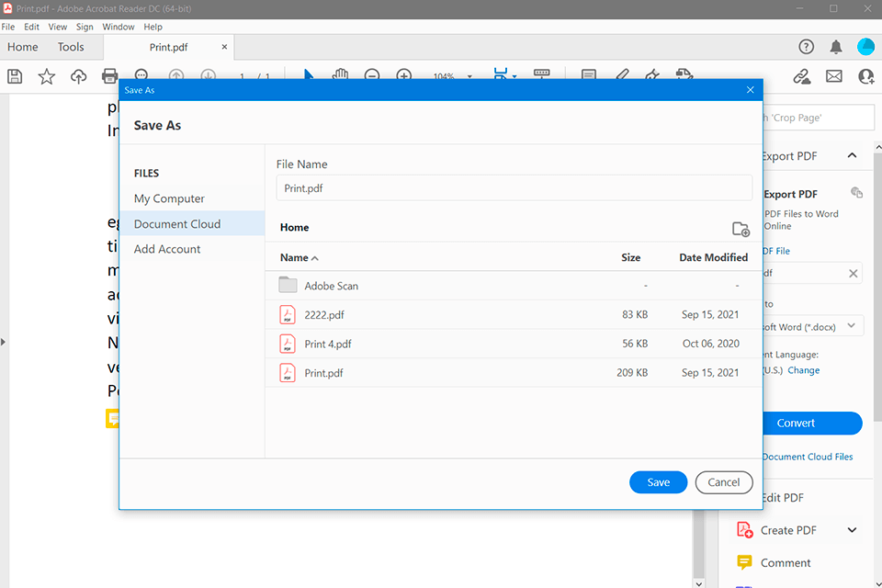Select the Print 4.pdf file name
This screenshot has width=882, height=588.
pos(328,344)
